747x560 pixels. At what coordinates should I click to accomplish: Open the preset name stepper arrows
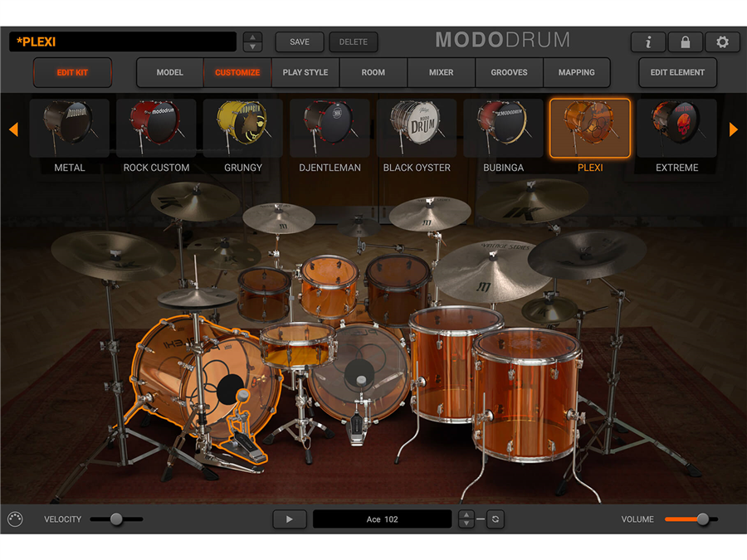pos(252,42)
